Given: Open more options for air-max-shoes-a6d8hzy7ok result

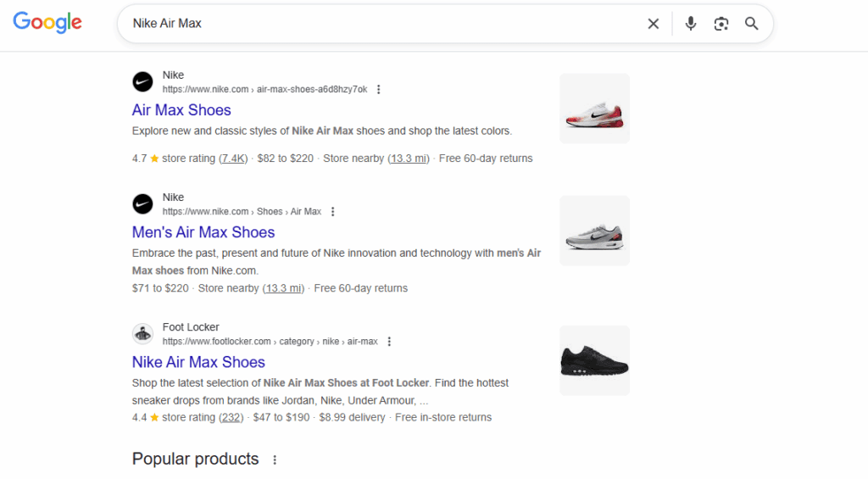Looking at the screenshot, I should (379, 89).
